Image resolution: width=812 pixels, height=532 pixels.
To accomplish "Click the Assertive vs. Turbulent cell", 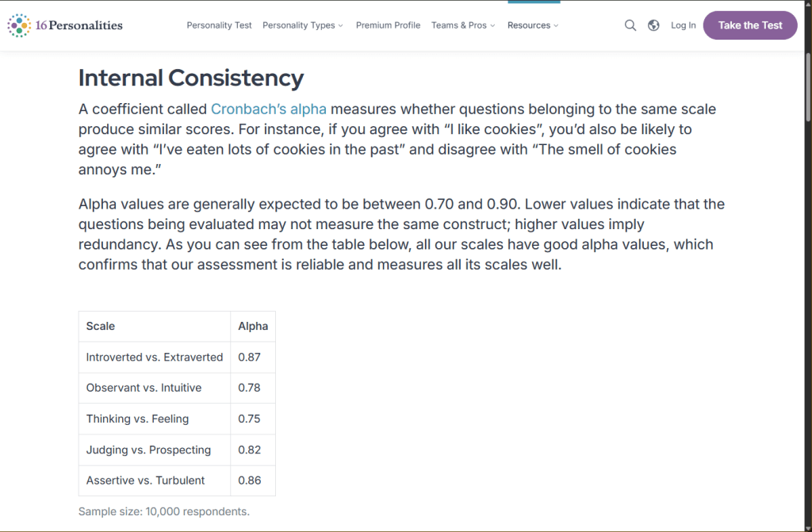I will [145, 480].
